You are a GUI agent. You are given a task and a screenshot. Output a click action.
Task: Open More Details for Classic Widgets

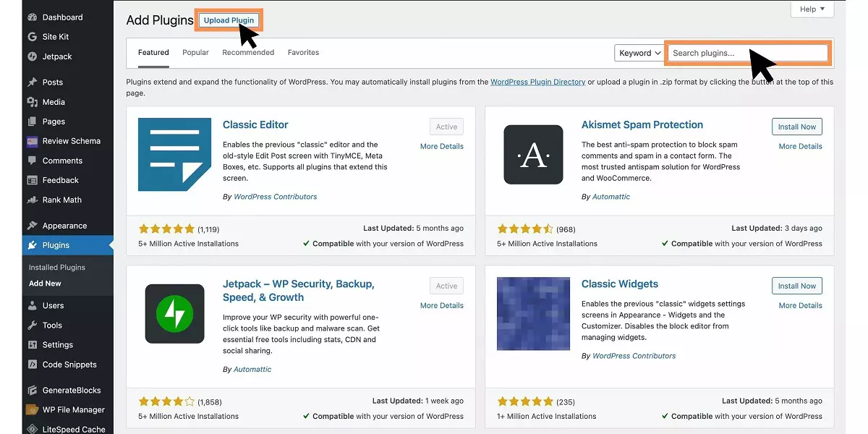click(801, 305)
